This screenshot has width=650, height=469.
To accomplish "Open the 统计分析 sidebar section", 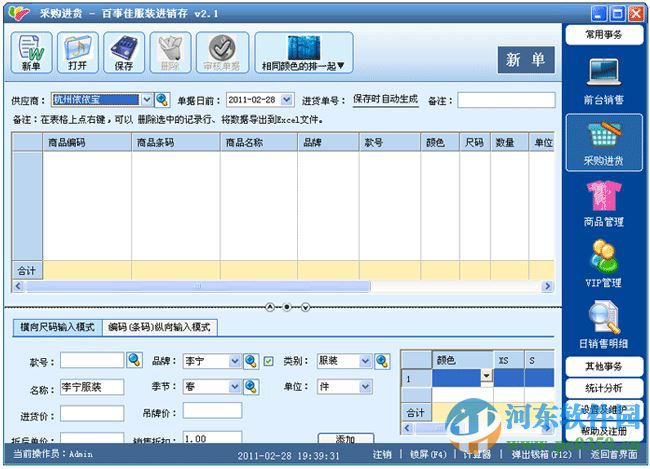I will pyautogui.click(x=604, y=388).
